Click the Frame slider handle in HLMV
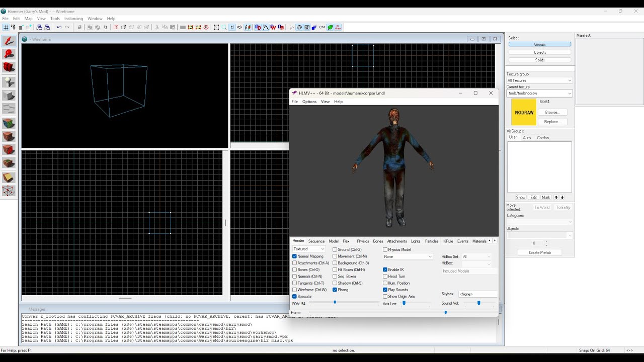The width and height of the screenshot is (644, 362). coord(446,313)
